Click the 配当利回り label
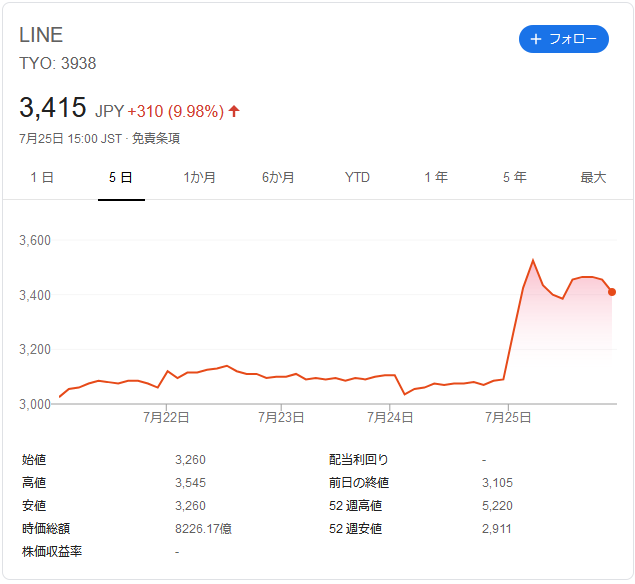635x584 pixels. coord(359,460)
